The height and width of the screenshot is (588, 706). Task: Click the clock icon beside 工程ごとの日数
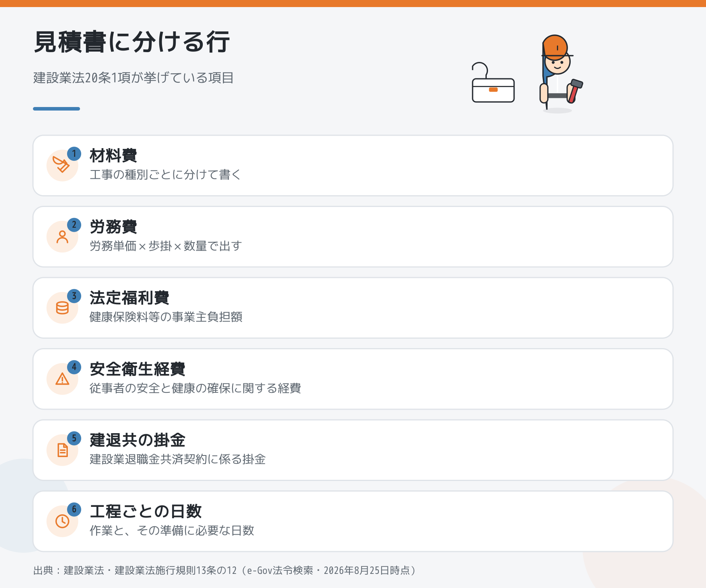coord(62,521)
